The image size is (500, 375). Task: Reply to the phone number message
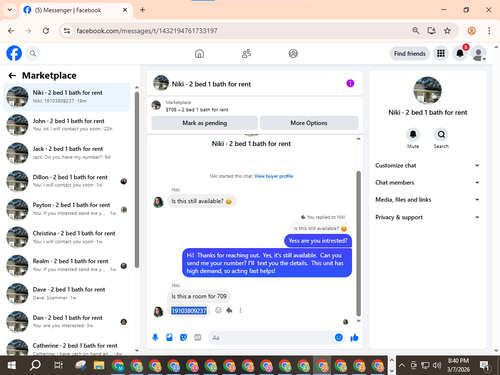pyautogui.click(x=229, y=310)
